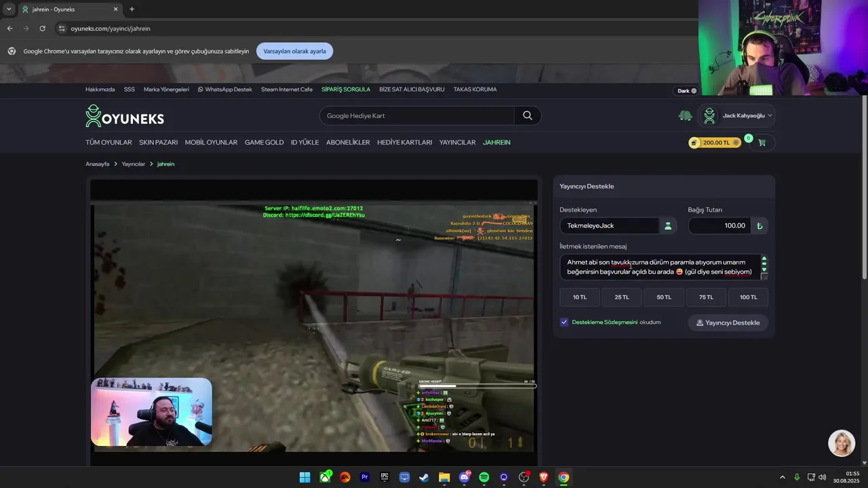
Task: Open a new Chrome tab
Action: click(132, 9)
